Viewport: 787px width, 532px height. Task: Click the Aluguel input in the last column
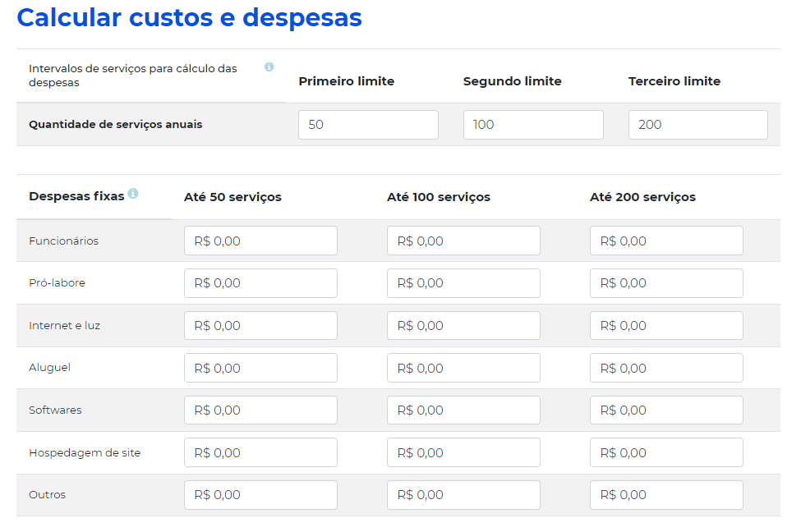665,367
